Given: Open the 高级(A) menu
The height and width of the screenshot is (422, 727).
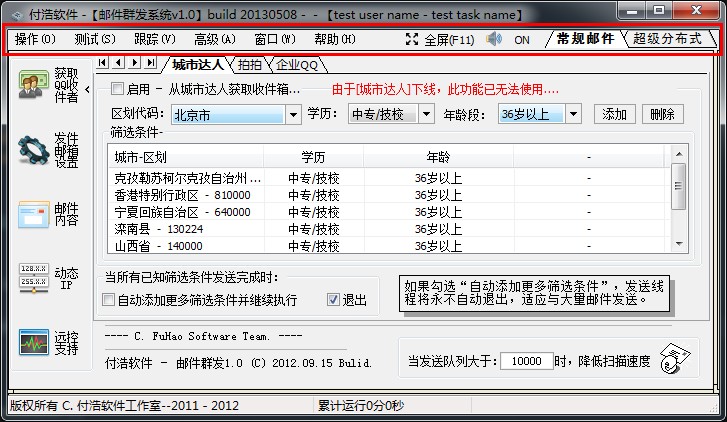Looking at the screenshot, I should tap(215, 39).
